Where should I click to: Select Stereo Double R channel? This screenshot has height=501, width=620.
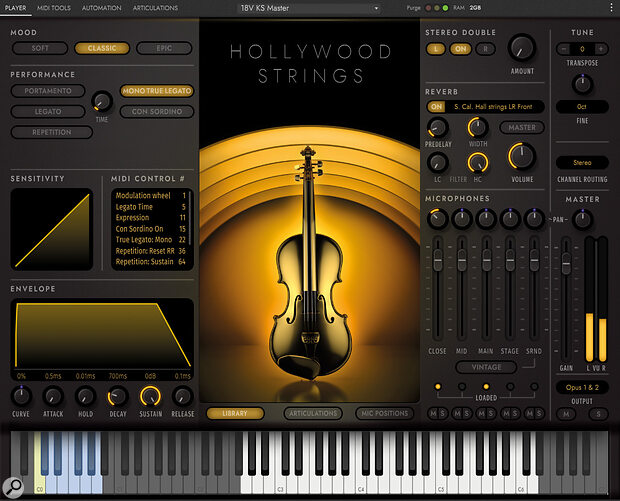click(x=485, y=49)
